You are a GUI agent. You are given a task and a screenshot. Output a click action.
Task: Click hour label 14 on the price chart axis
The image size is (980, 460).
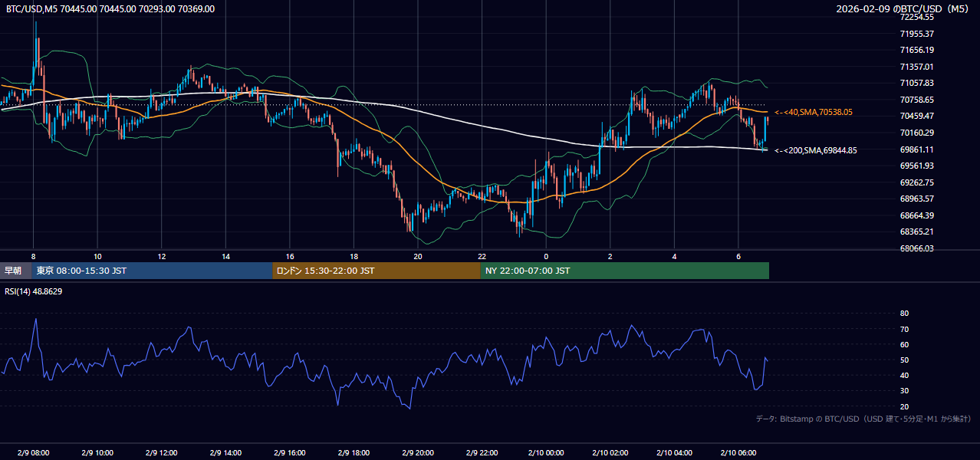pos(225,256)
